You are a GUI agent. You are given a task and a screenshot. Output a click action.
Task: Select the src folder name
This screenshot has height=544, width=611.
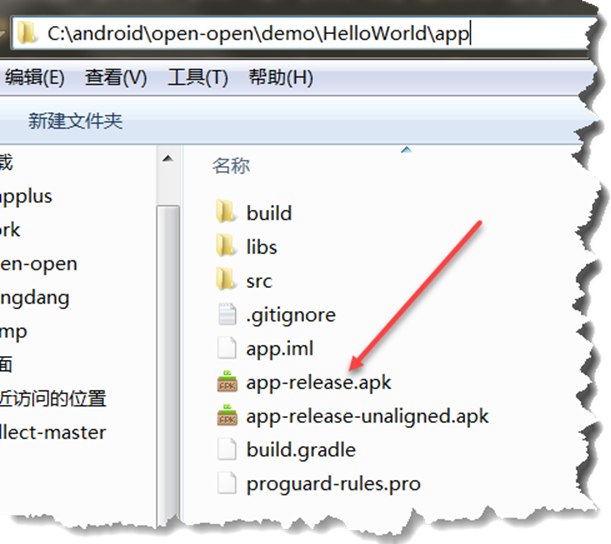pos(259,281)
